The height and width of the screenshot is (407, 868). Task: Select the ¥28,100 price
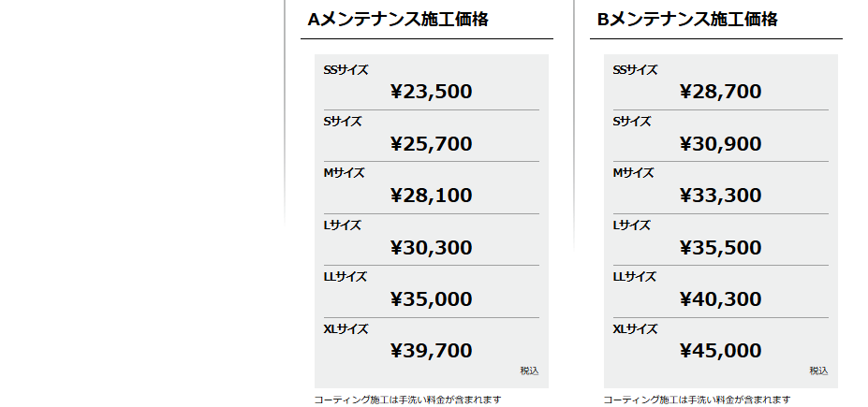point(431,196)
